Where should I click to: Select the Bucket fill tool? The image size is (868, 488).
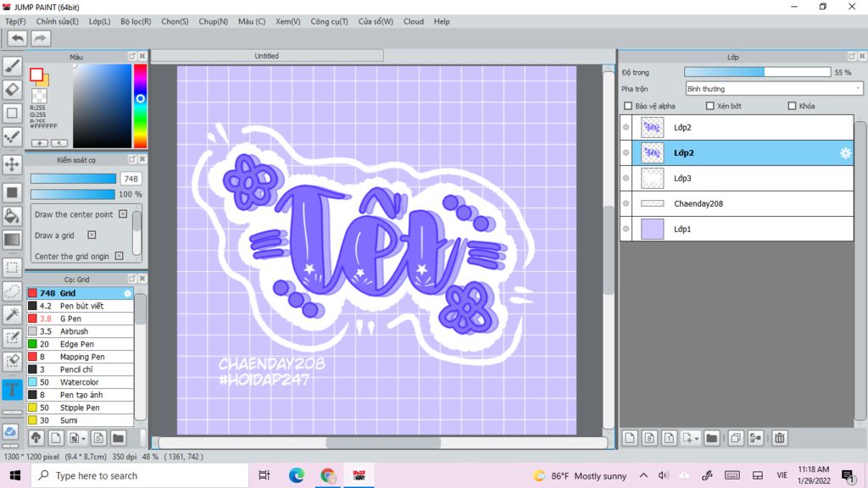coord(12,216)
